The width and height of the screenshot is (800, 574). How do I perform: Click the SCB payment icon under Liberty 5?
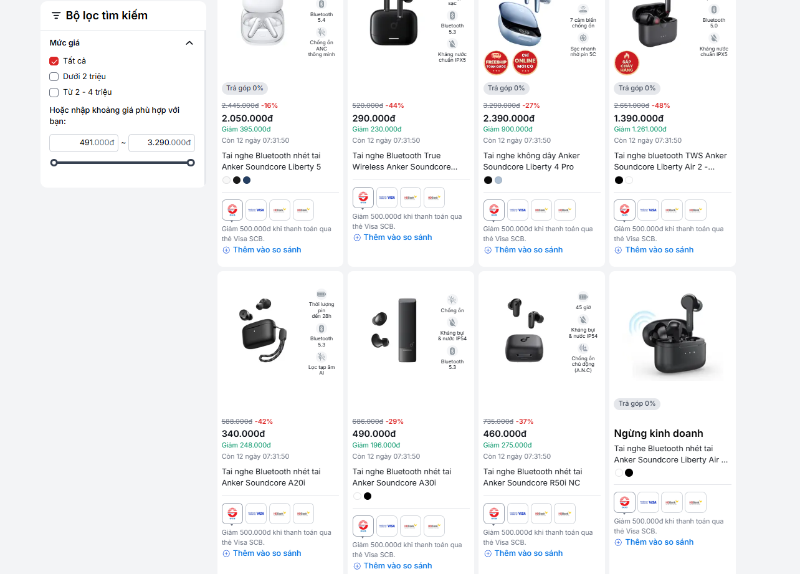tap(232, 210)
